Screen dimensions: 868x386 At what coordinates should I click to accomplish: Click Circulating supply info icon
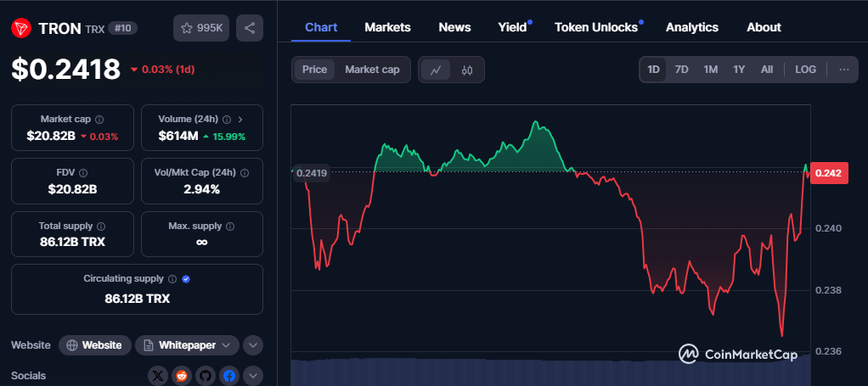click(x=172, y=279)
